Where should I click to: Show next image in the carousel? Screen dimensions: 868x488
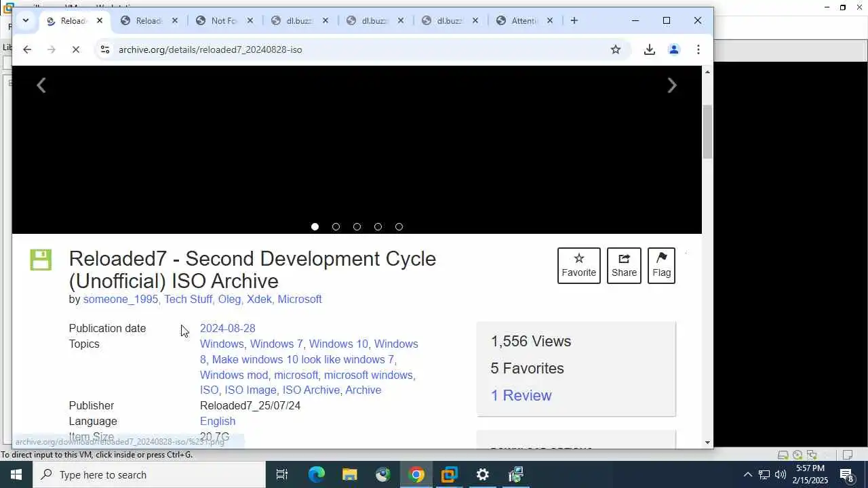(x=672, y=85)
